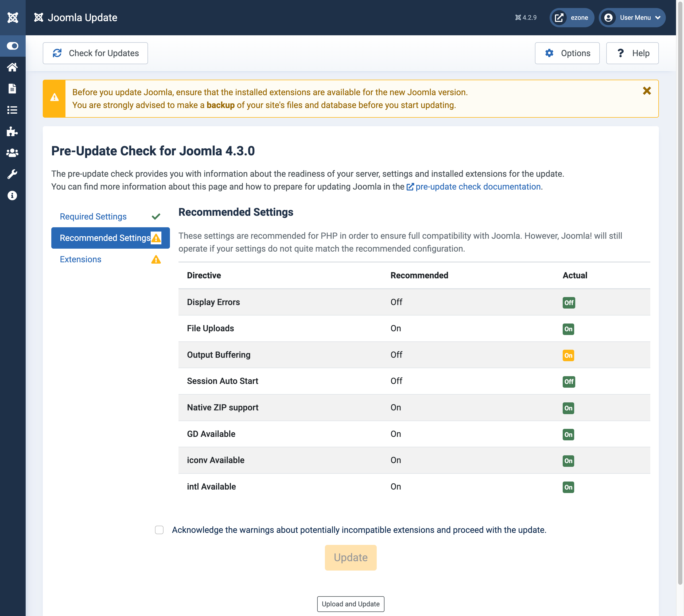
Task: Switch to the Recommended Settings tab
Action: pos(105,238)
